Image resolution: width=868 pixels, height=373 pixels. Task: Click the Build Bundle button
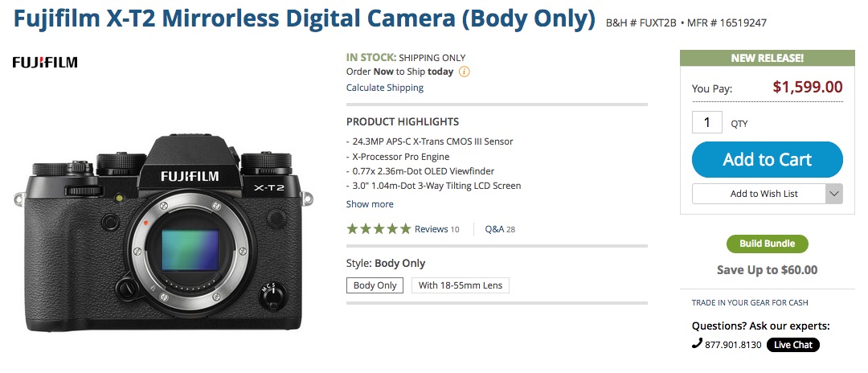[768, 244]
